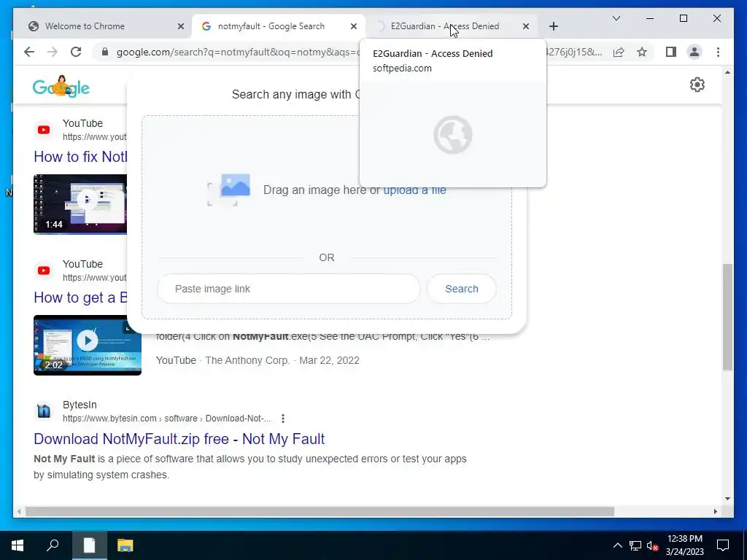Image resolution: width=747 pixels, height=560 pixels.
Task: Click the Google logo
Action: point(61,87)
